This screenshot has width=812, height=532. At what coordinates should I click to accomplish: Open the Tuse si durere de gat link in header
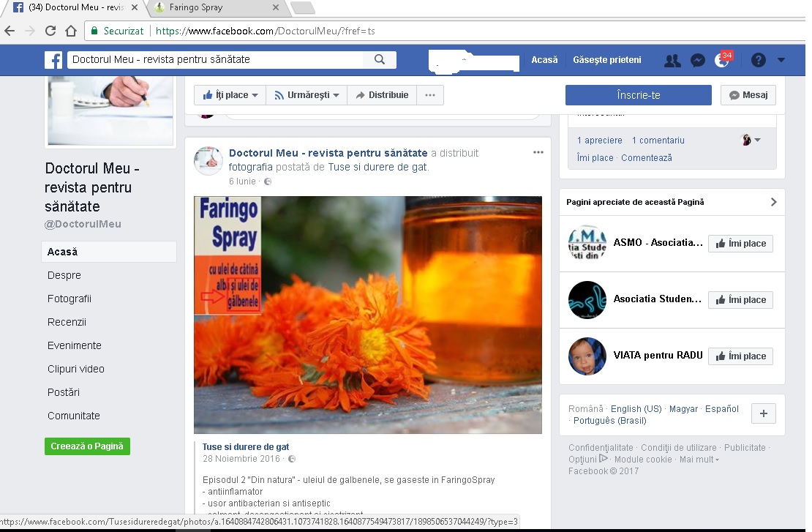click(377, 167)
